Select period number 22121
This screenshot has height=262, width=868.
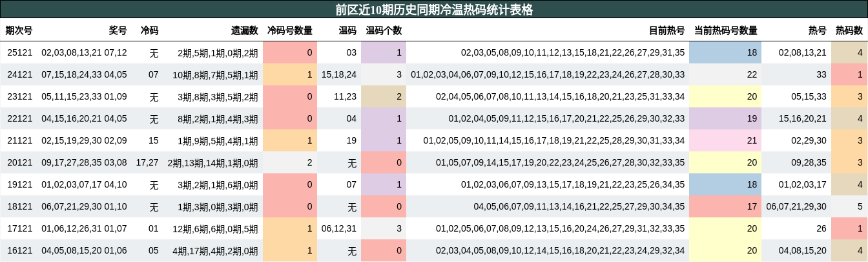pyautogui.click(x=20, y=118)
